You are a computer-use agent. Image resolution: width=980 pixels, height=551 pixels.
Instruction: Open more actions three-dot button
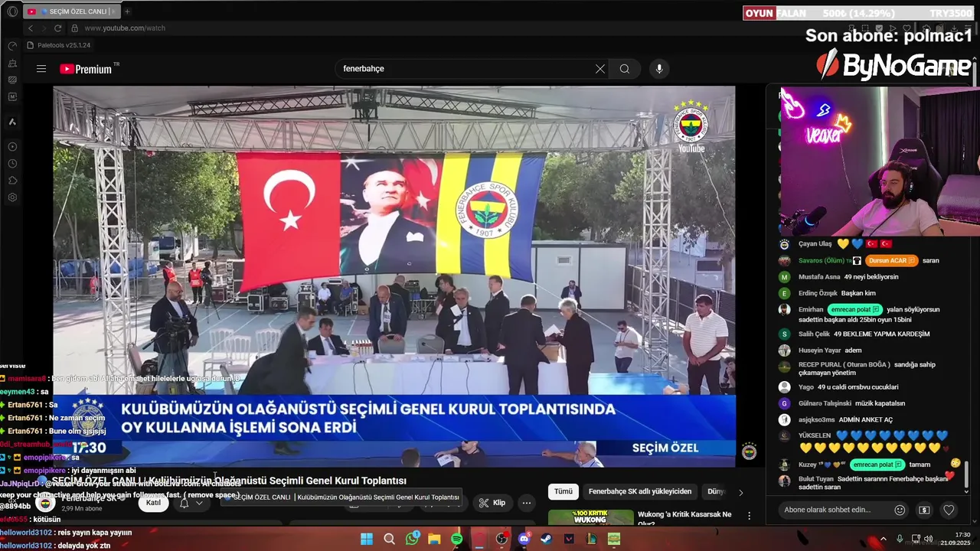tap(527, 503)
